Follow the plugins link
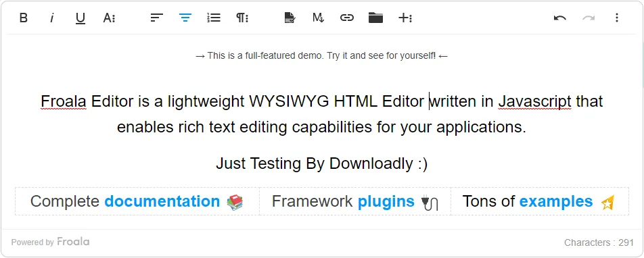This screenshot has height=258, width=644. [x=386, y=201]
